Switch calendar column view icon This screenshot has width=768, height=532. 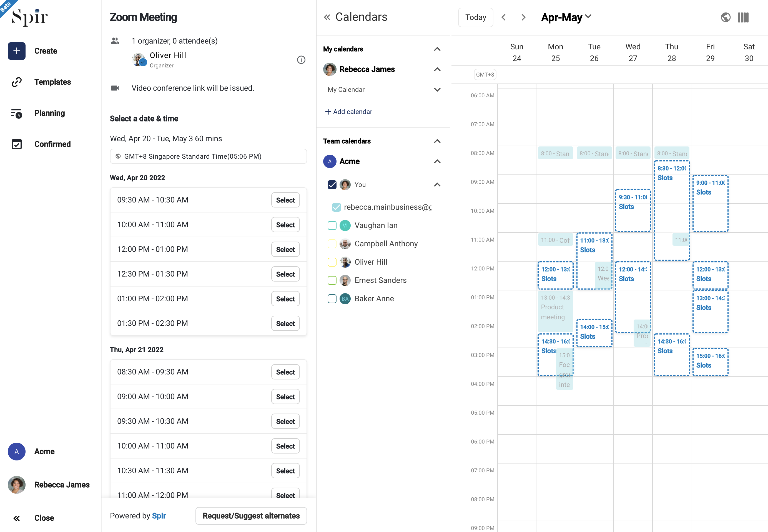743,17
